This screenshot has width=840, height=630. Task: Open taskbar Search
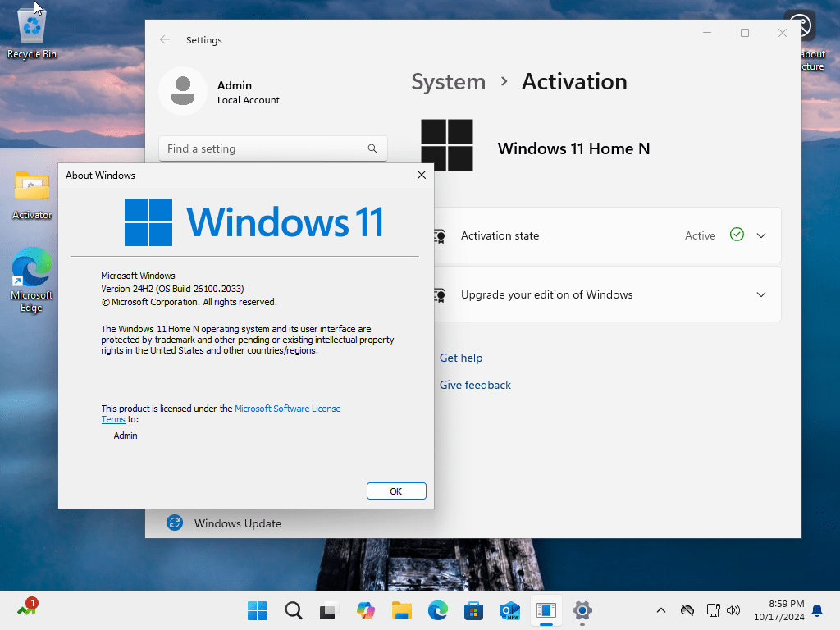[x=294, y=610]
